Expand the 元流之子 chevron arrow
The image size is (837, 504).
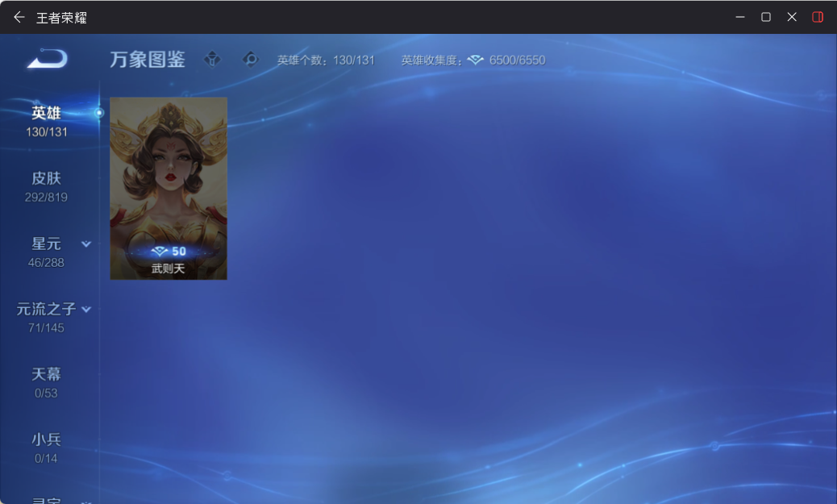tap(86, 309)
